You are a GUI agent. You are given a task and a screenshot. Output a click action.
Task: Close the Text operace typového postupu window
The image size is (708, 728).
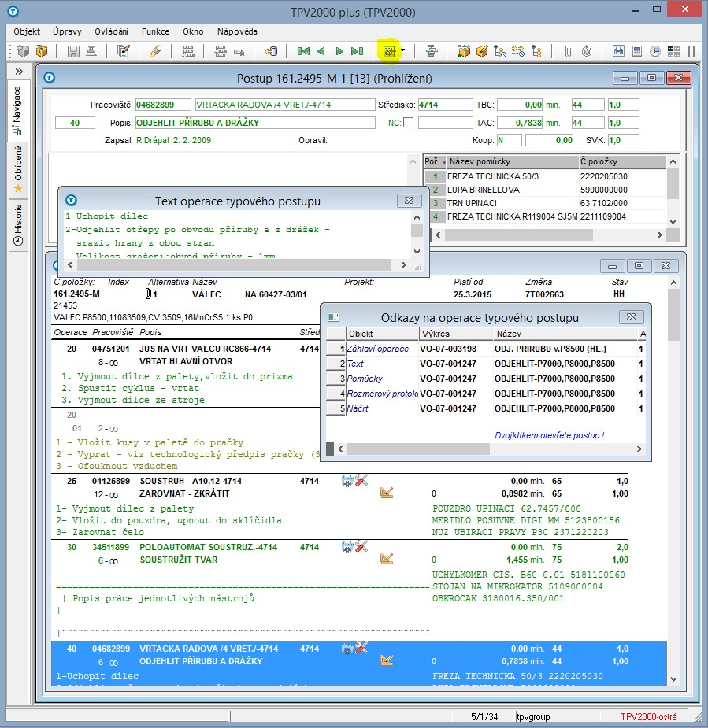click(x=409, y=200)
